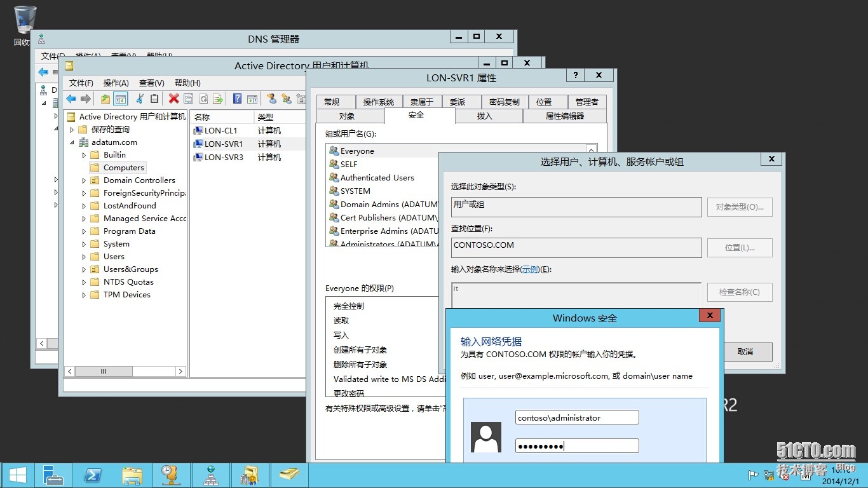Toggle the Show/Hide console tree icon
This screenshot has width=868, height=488.
coord(121,98)
